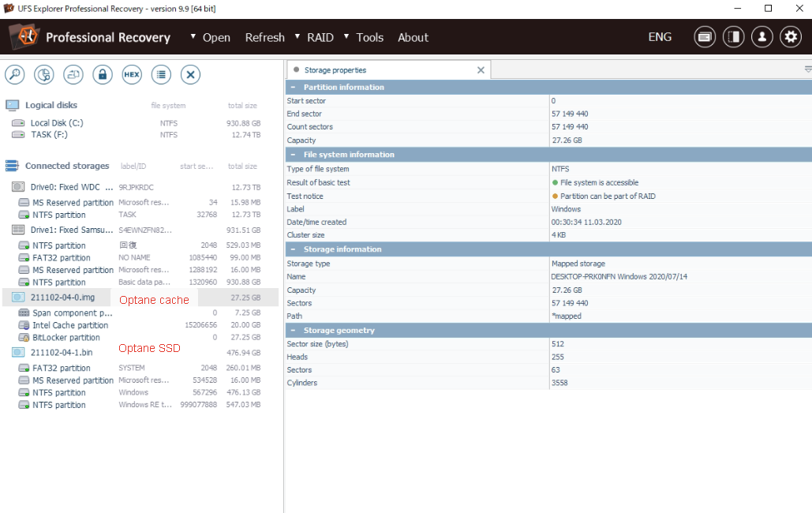
Task: Select the 211102-04-0.img storage row
Action: (x=140, y=298)
